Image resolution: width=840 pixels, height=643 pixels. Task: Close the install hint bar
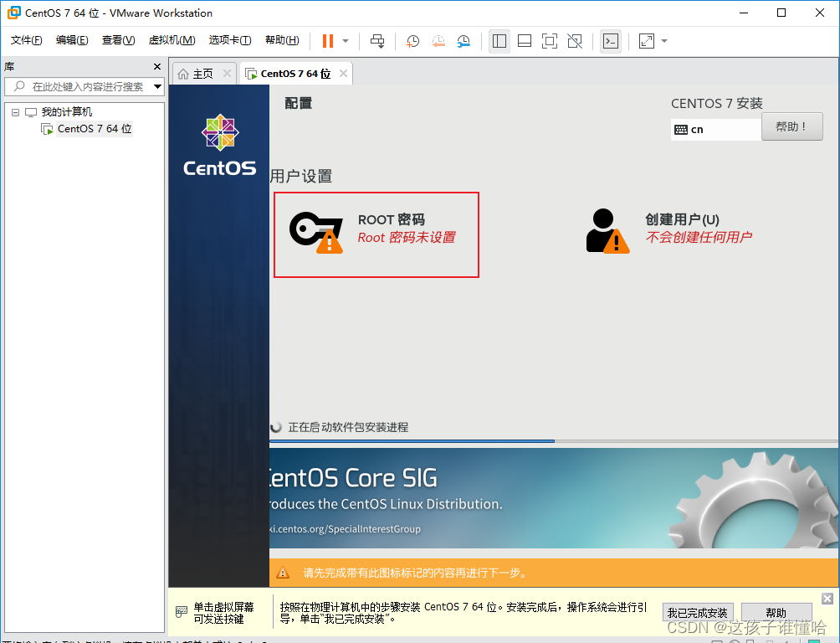827,599
